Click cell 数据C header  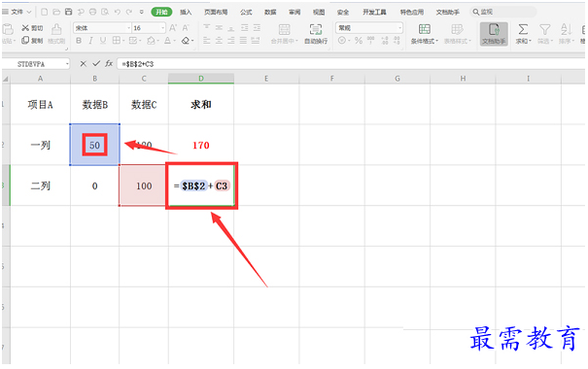coord(144,105)
